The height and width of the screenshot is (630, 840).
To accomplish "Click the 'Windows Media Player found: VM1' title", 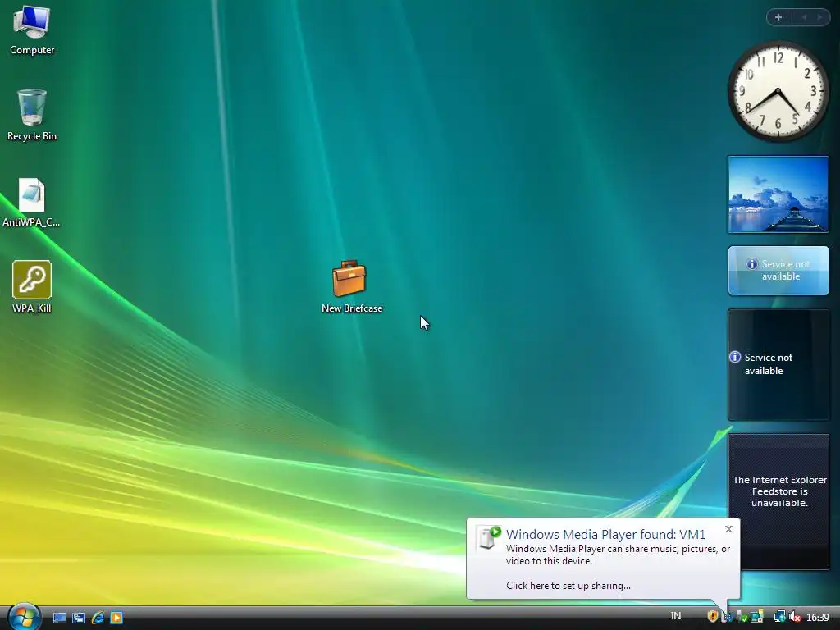I will 605,534.
